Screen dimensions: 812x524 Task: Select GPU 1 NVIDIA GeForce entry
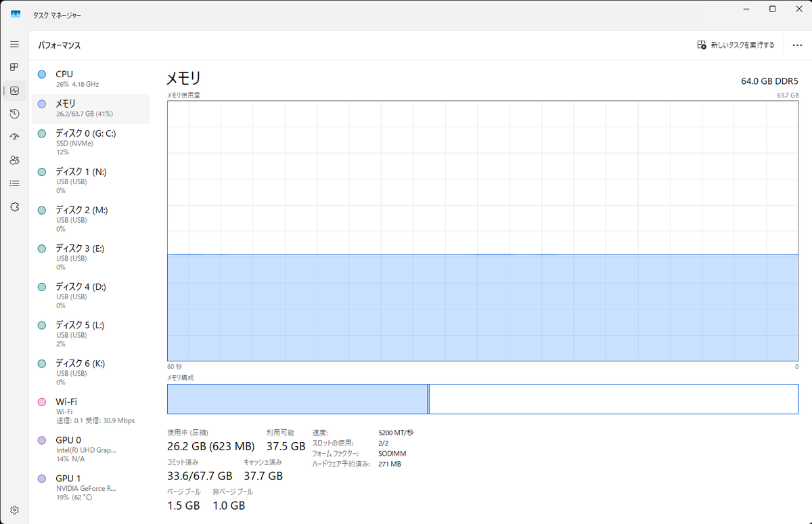tap(91, 487)
